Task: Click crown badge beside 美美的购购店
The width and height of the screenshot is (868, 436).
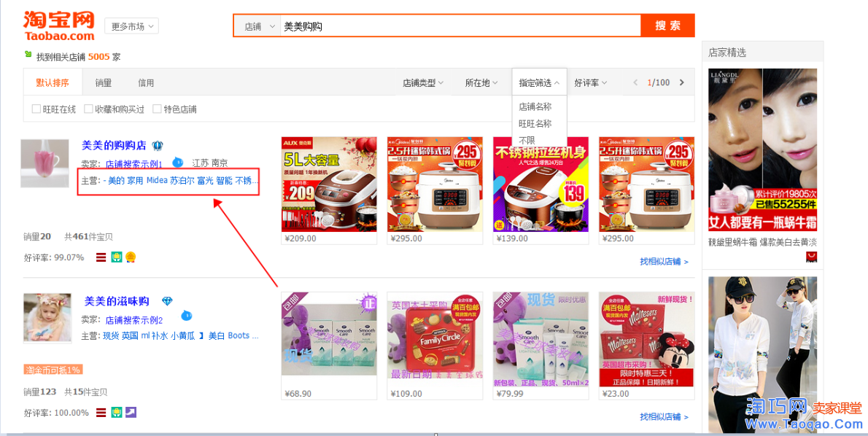Action: [x=158, y=146]
